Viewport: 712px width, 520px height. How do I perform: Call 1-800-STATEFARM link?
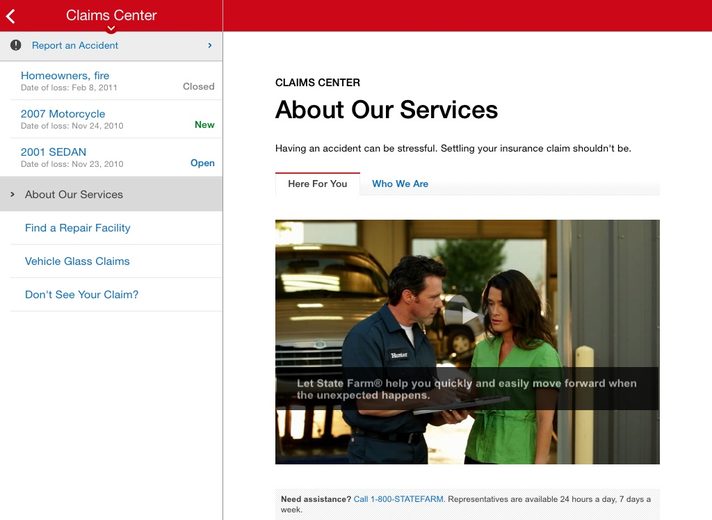[398, 499]
